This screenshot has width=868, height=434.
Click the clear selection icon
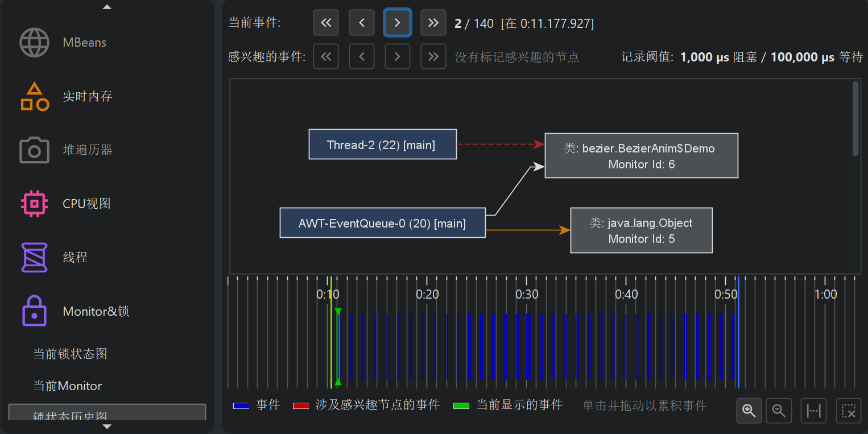(849, 411)
